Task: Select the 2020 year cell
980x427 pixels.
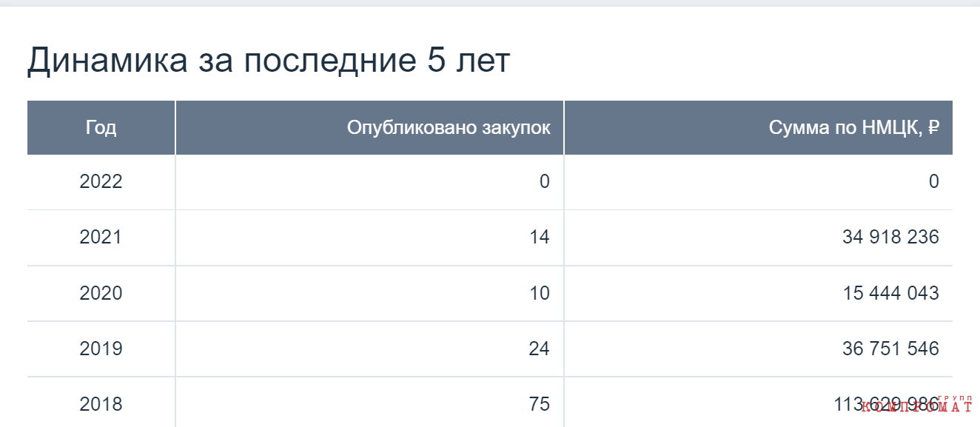Action: pyautogui.click(x=101, y=293)
